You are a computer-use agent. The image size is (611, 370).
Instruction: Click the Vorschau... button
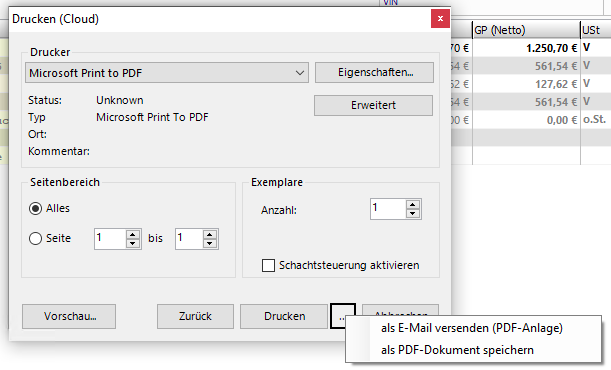69,316
